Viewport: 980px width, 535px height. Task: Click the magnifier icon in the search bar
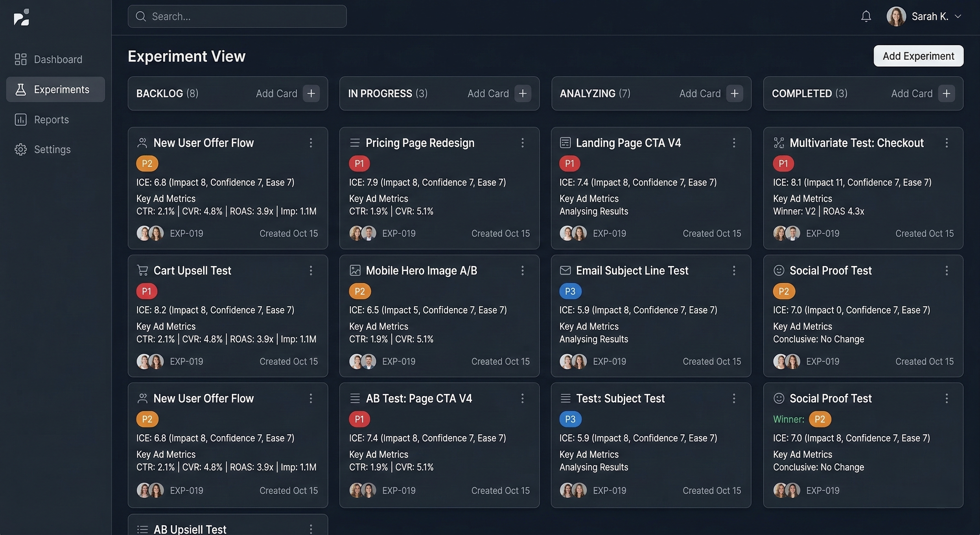pos(140,16)
